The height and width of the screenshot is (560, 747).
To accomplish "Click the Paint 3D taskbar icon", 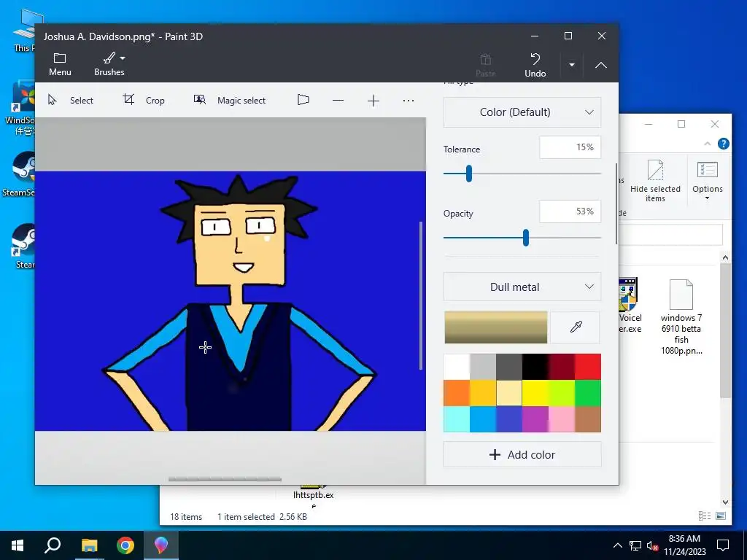I will point(161,545).
